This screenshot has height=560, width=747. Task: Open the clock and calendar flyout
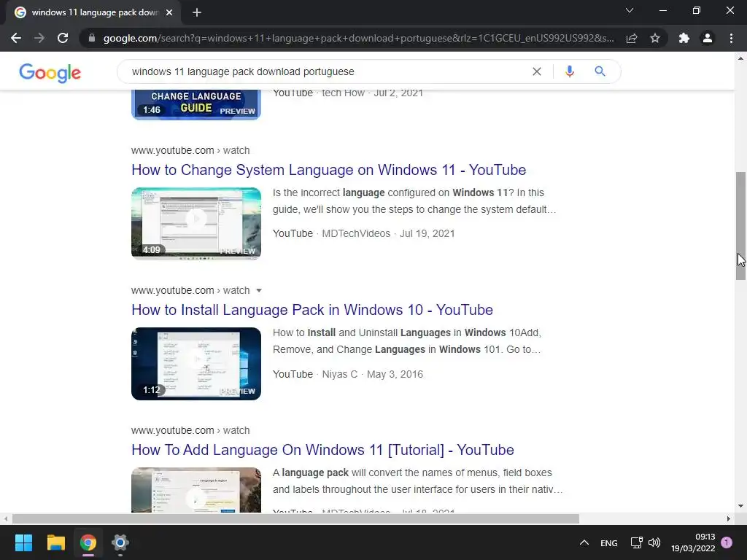693,542
